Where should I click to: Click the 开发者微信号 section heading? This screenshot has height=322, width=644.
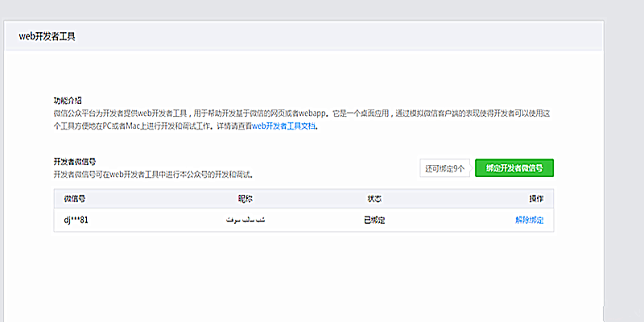[75, 162]
